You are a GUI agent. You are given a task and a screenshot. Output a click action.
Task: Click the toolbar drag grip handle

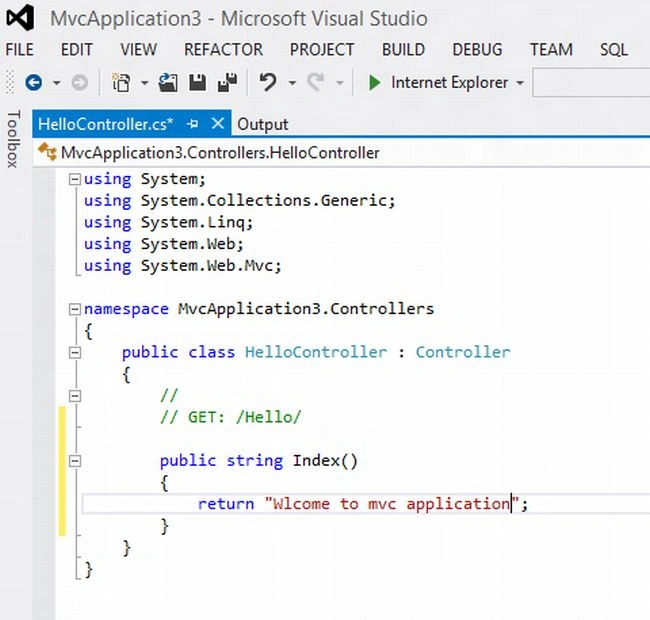tap(10, 82)
